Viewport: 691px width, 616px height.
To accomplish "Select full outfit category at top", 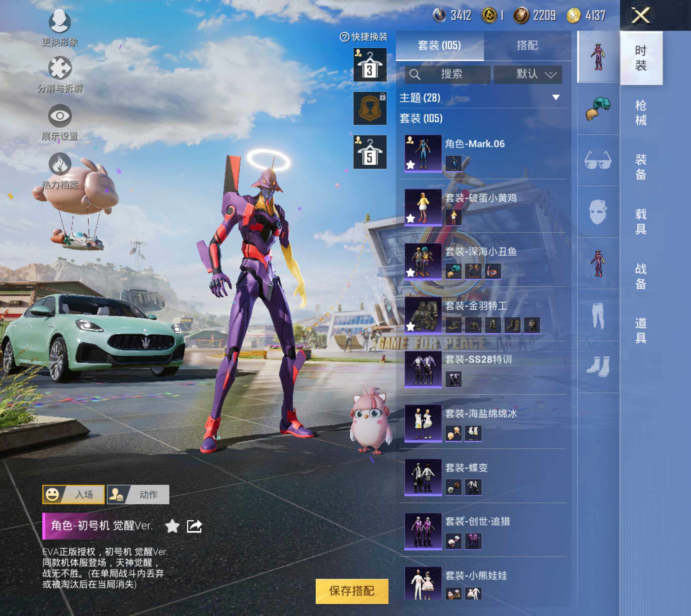I will click(598, 57).
